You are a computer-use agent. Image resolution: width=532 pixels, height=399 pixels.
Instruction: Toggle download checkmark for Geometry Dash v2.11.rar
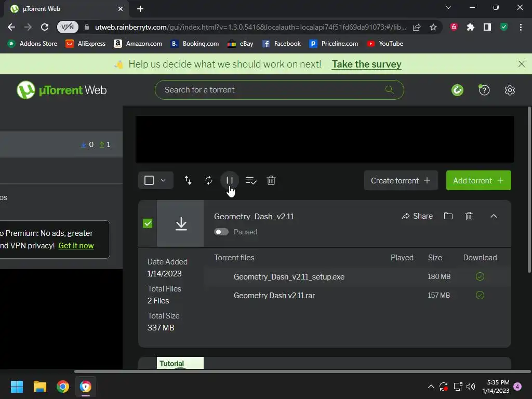point(480,295)
